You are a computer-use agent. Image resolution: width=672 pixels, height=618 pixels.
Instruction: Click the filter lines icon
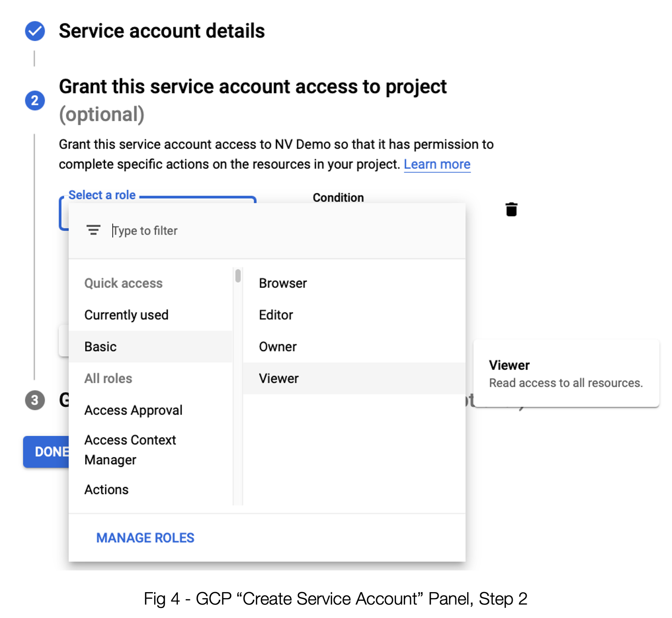pyautogui.click(x=93, y=230)
